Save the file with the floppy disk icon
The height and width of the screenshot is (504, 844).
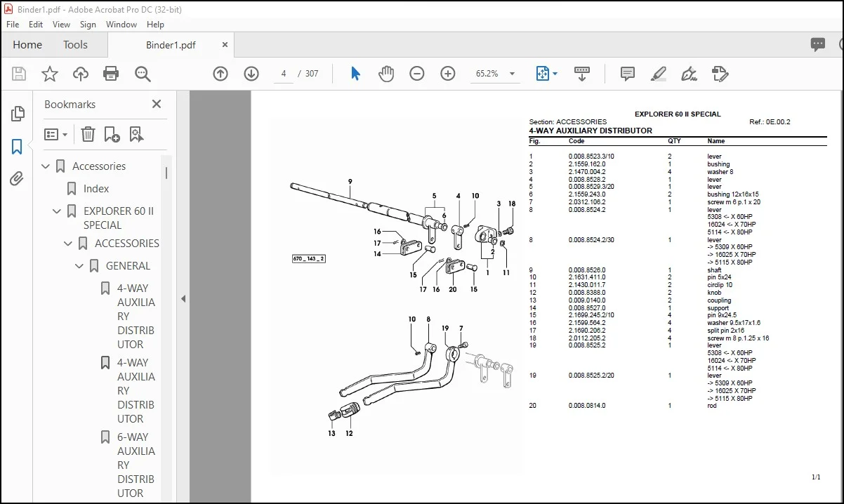(19, 74)
